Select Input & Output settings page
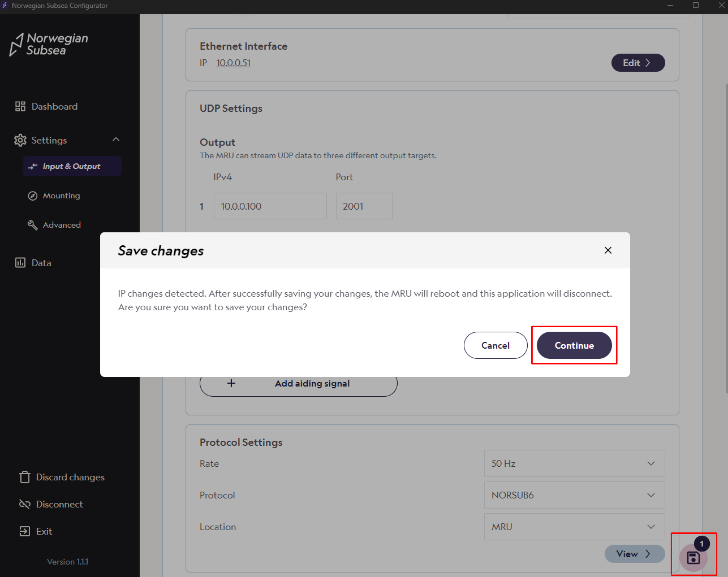This screenshot has height=577, width=728. (71, 166)
